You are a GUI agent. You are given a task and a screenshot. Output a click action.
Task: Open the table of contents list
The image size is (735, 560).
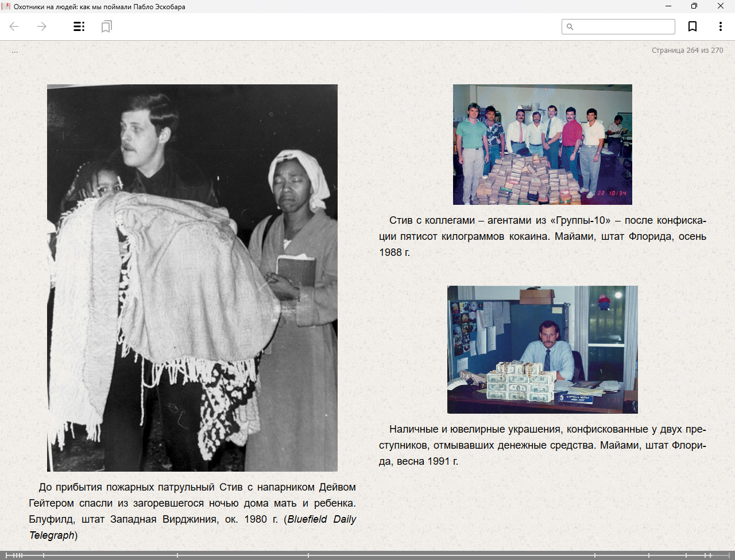(79, 26)
